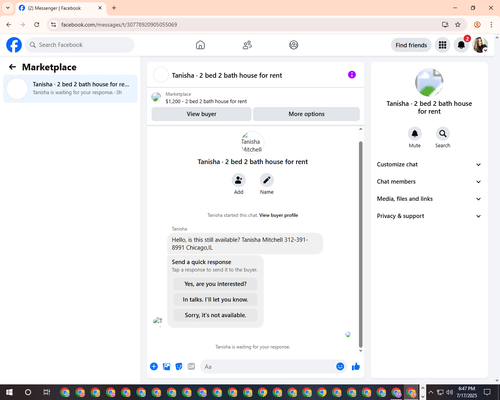Click the Find friends button
Image resolution: width=500 pixels, height=400 pixels.
click(x=411, y=45)
